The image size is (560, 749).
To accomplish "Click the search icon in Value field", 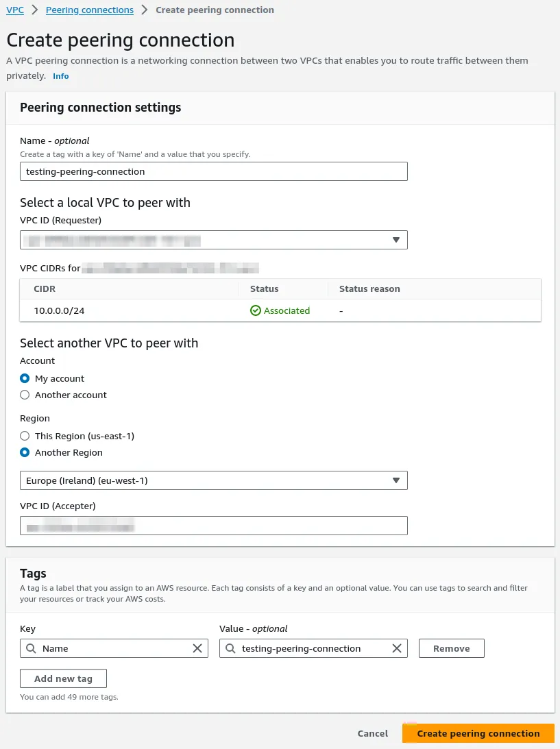I will click(x=230, y=648).
